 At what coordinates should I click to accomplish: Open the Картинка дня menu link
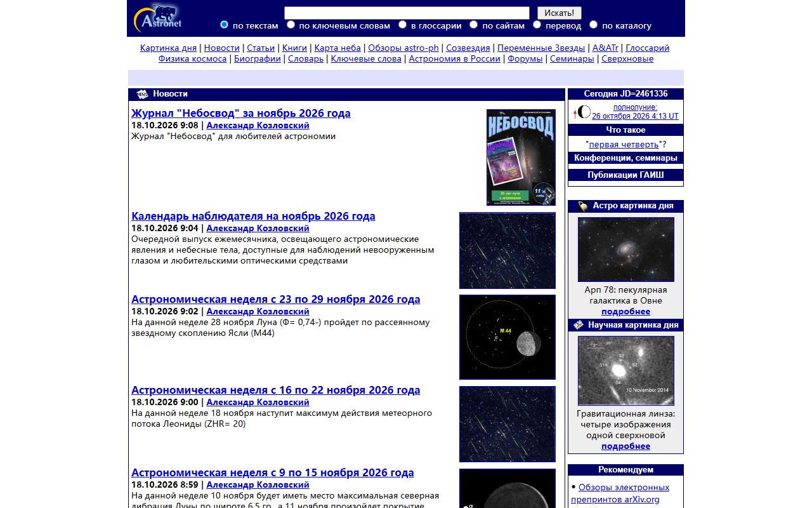coord(168,48)
